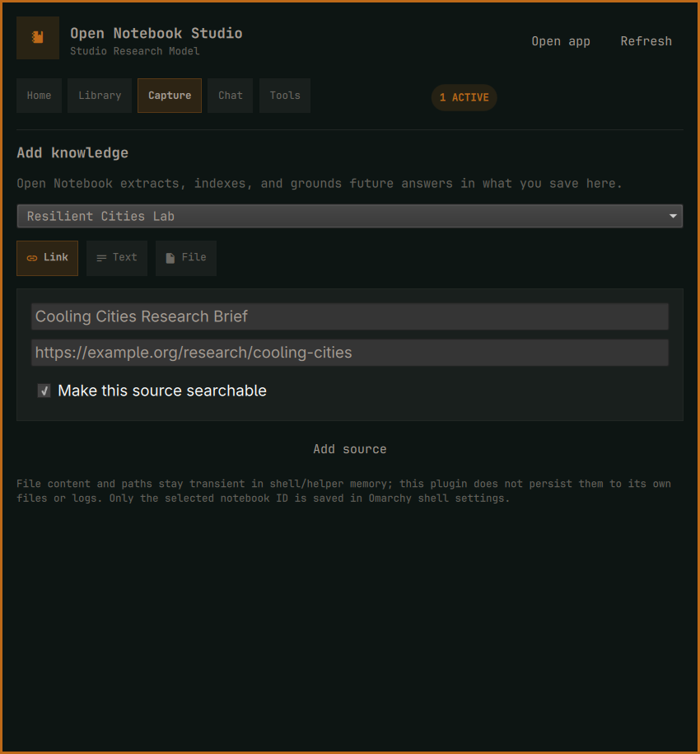The height and width of the screenshot is (754, 700).
Task: Click the Studio Research Model subtitle
Action: tap(134, 51)
